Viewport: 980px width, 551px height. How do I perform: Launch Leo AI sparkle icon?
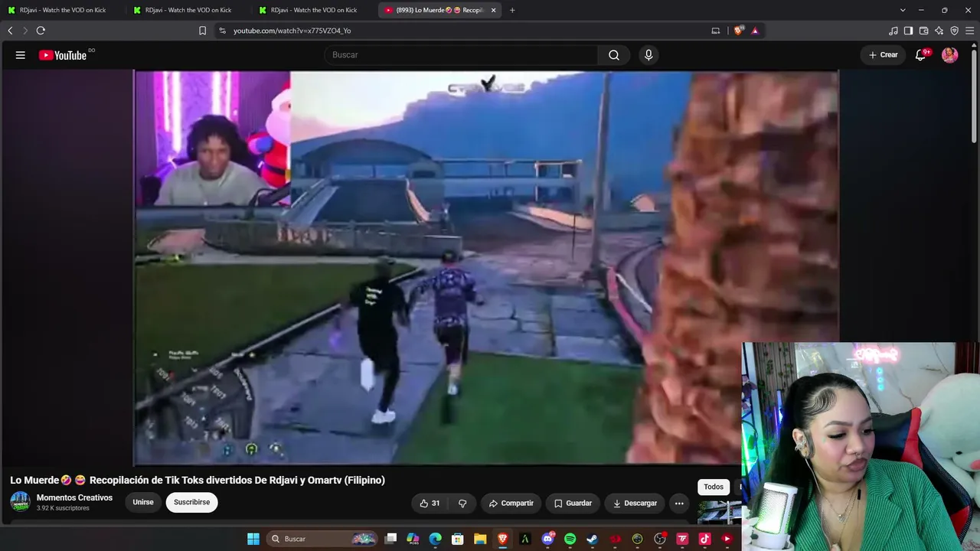click(x=939, y=31)
